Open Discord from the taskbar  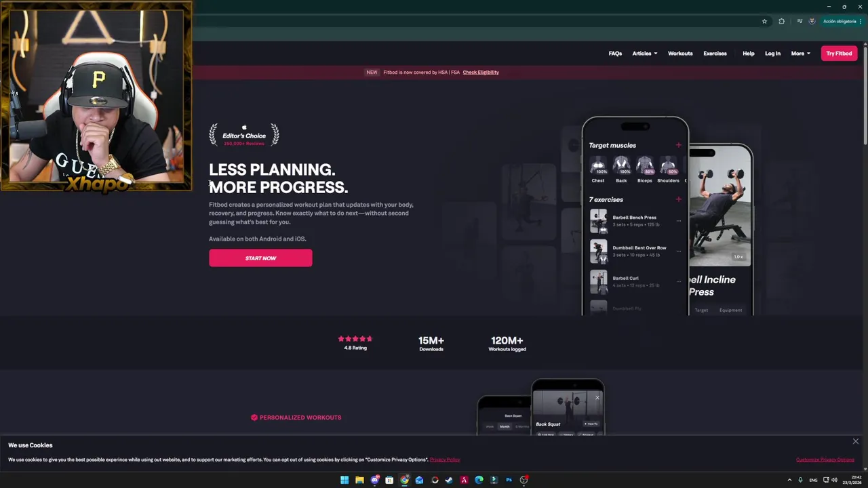point(374,480)
